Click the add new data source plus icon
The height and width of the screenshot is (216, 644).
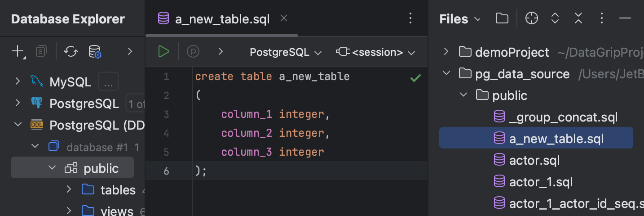(18, 52)
